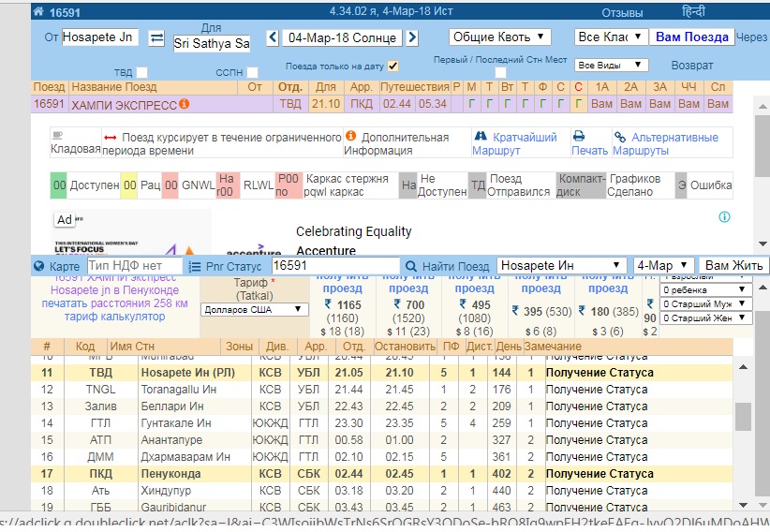This screenshot has height=532, width=770.
Task: Enable the ТВД checkbox
Action: click(x=142, y=72)
